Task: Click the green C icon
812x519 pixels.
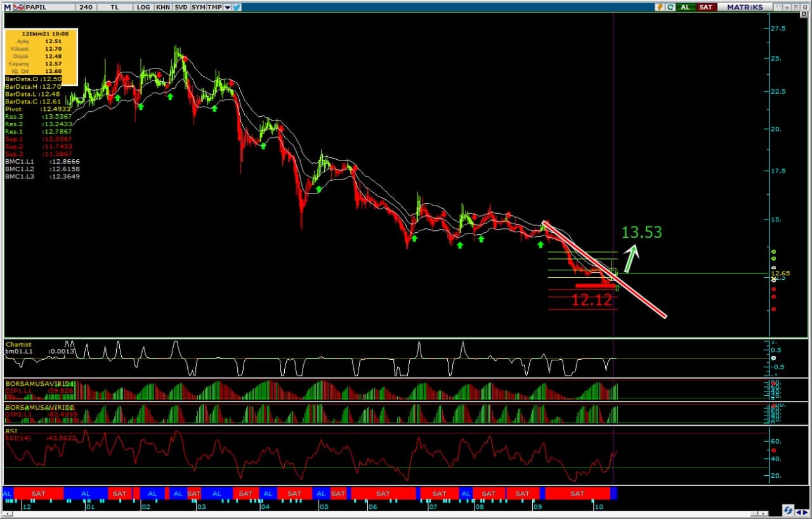Action: (669, 7)
